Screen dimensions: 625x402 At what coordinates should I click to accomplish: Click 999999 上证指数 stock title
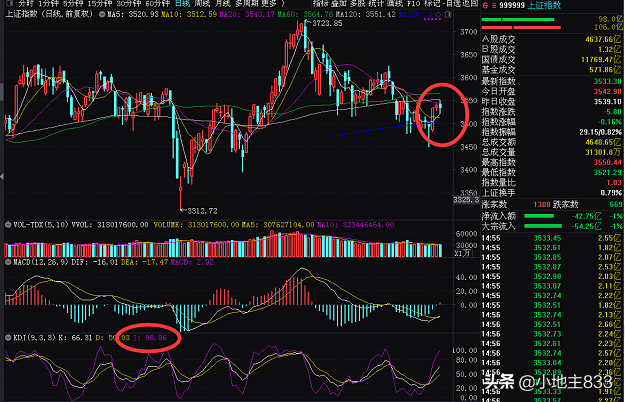point(530,5)
